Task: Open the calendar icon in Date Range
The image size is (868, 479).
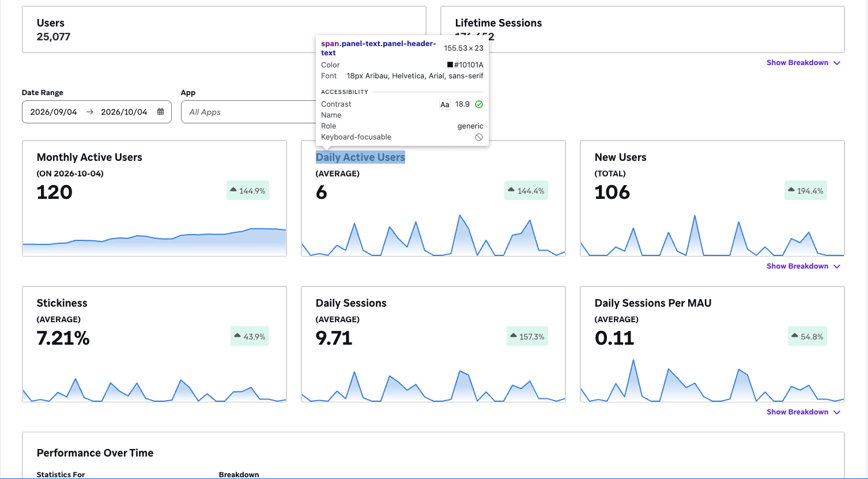Action: pyautogui.click(x=161, y=112)
